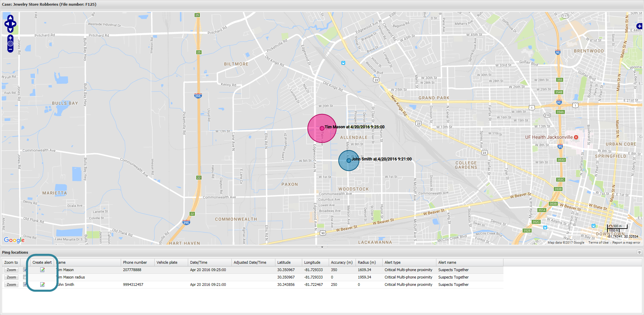Screen dimensions: 644x315
Task: Pan the map down with arrow
Action: coord(10,30)
